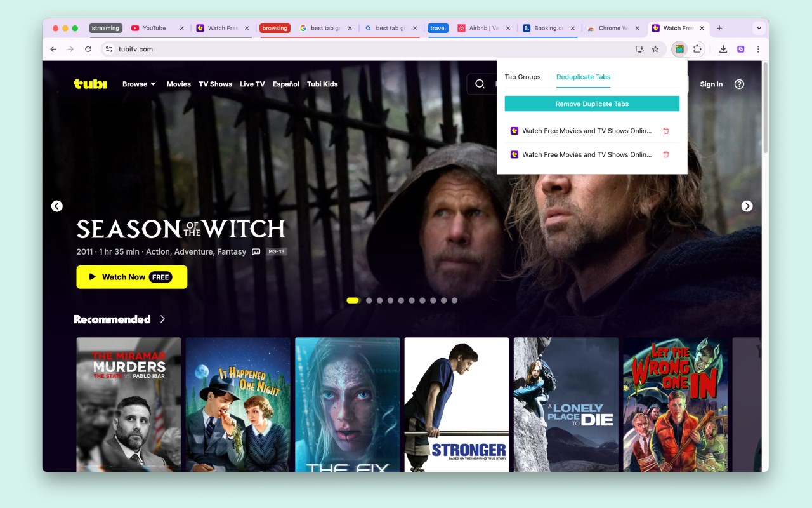Click the Sign In link

tap(711, 84)
